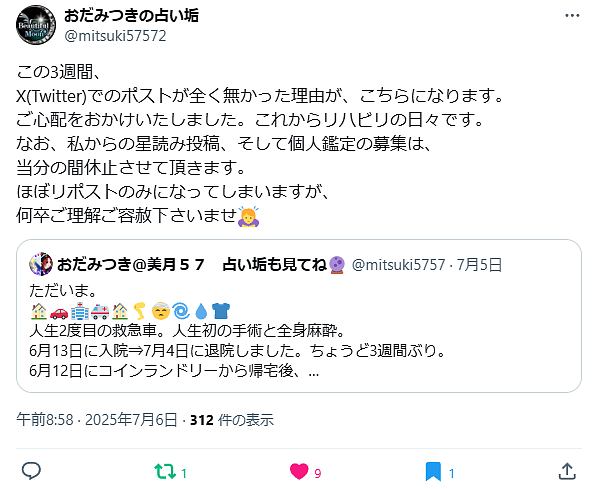Open quoted author's small avatar

pos(41,264)
